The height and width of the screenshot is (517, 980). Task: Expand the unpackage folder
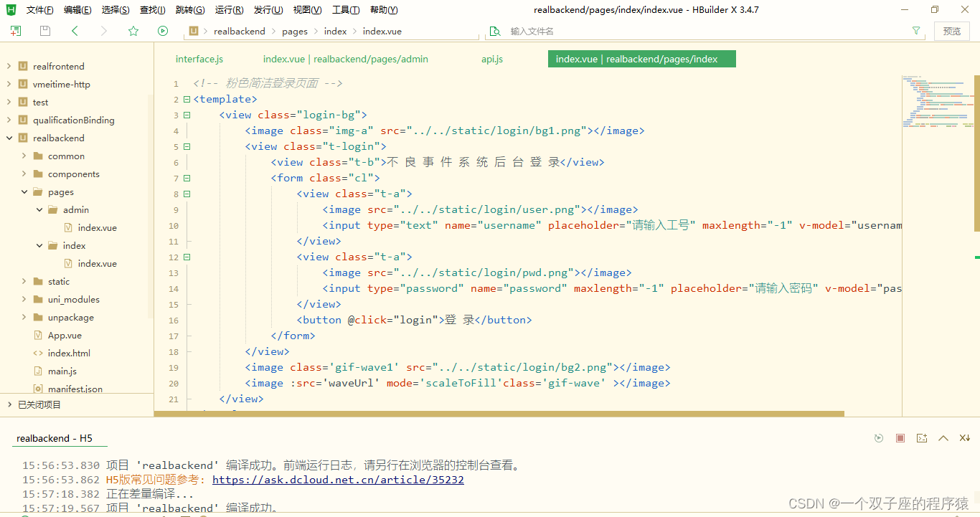tap(24, 317)
